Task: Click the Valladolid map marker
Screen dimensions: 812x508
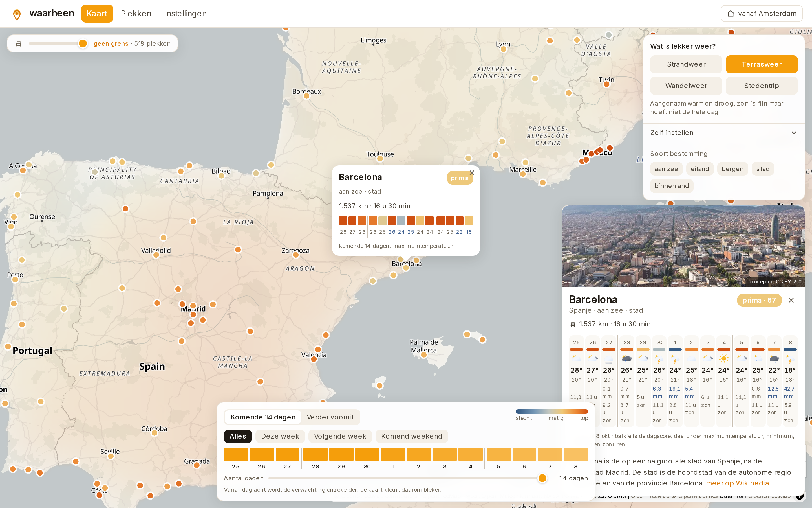Action: coord(156,255)
